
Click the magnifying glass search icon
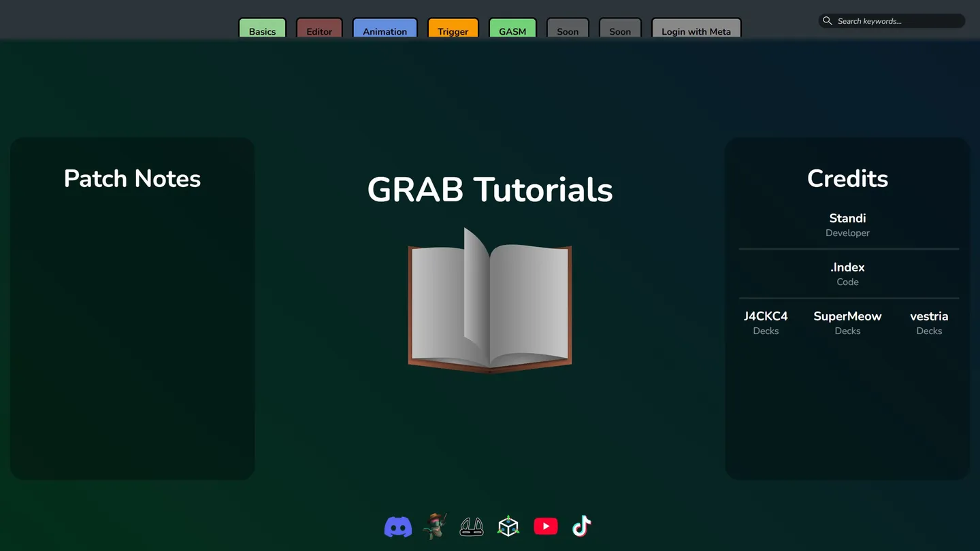[x=827, y=20]
